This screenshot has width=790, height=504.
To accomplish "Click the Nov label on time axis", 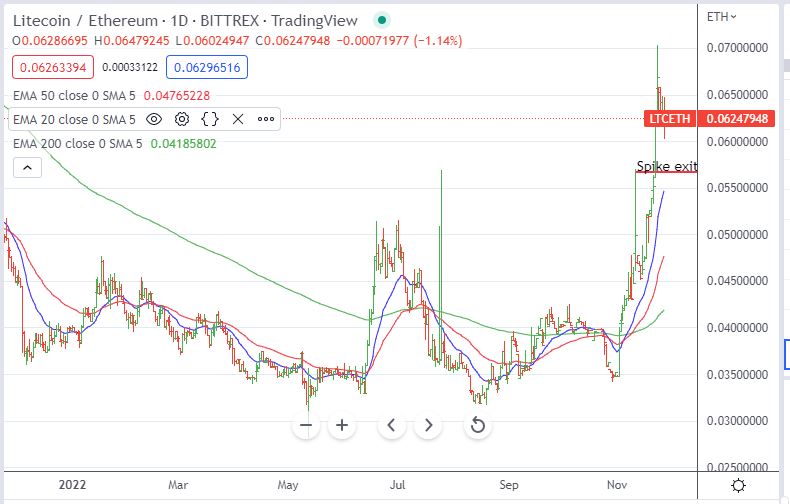I will (617, 485).
